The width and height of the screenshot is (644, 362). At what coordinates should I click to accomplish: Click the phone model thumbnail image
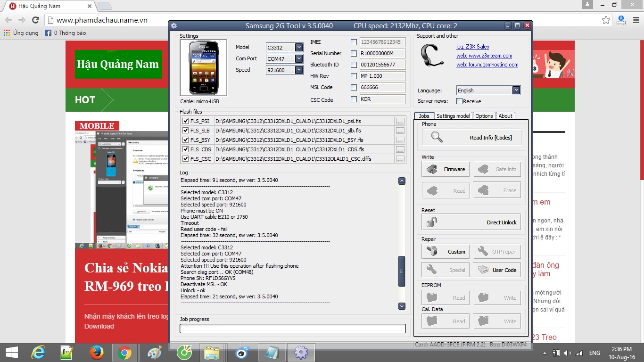click(x=203, y=68)
